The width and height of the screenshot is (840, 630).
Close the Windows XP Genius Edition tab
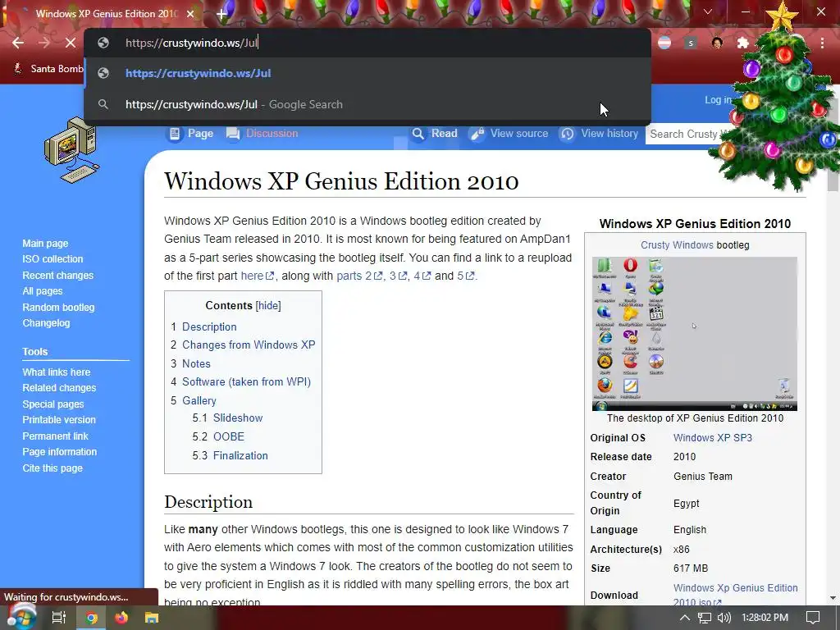coord(190,14)
